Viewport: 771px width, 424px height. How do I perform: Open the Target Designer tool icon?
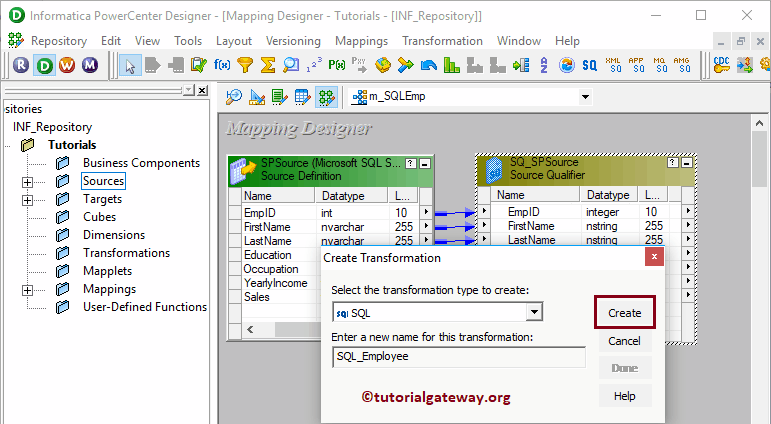[x=257, y=97]
